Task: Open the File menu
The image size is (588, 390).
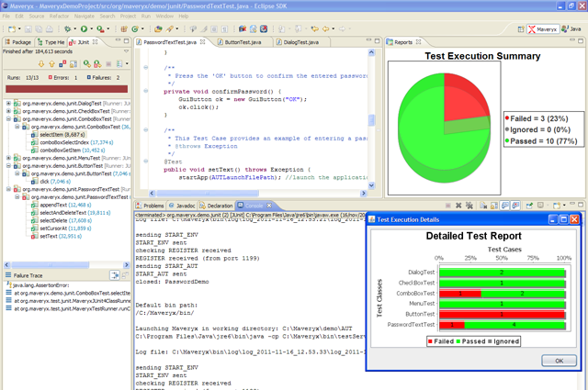Action: [6, 17]
